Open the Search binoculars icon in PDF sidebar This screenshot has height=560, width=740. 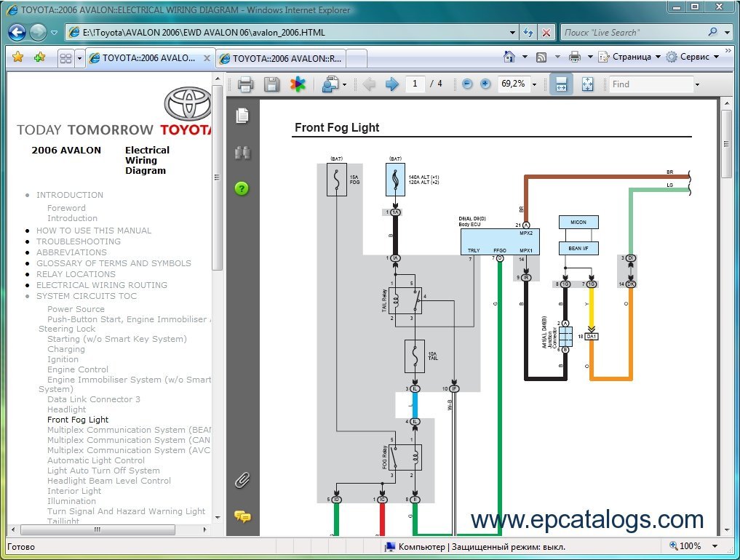pyautogui.click(x=242, y=153)
